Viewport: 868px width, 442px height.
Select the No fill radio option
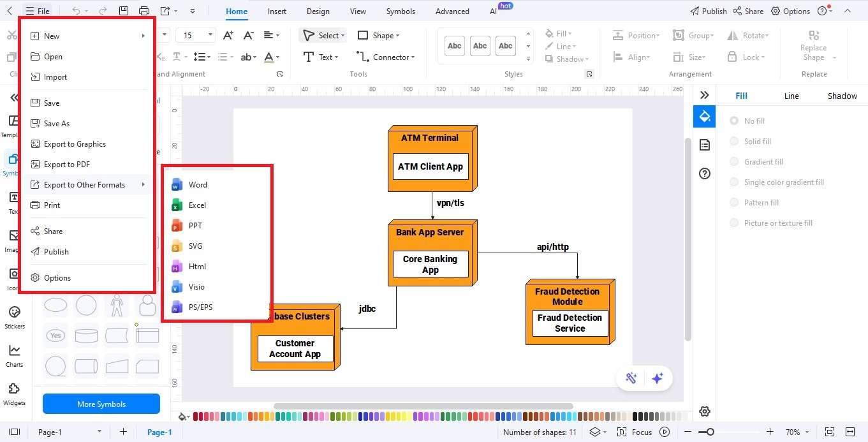[x=734, y=121]
